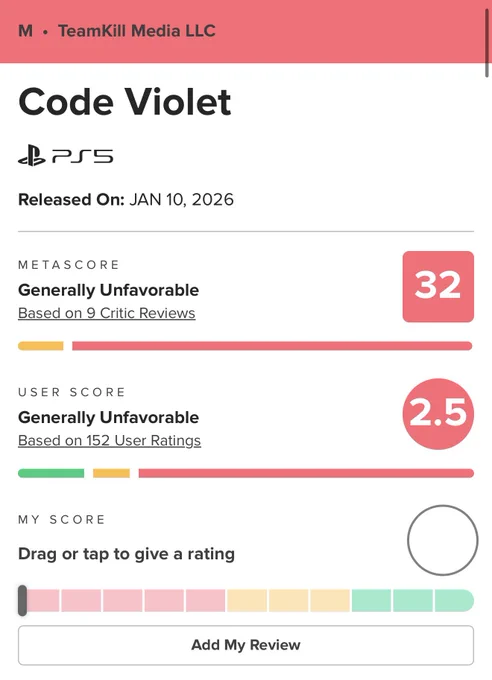Click the TeamKill Media LLC developer name
The height and width of the screenshot is (680, 492).
[x=137, y=31]
